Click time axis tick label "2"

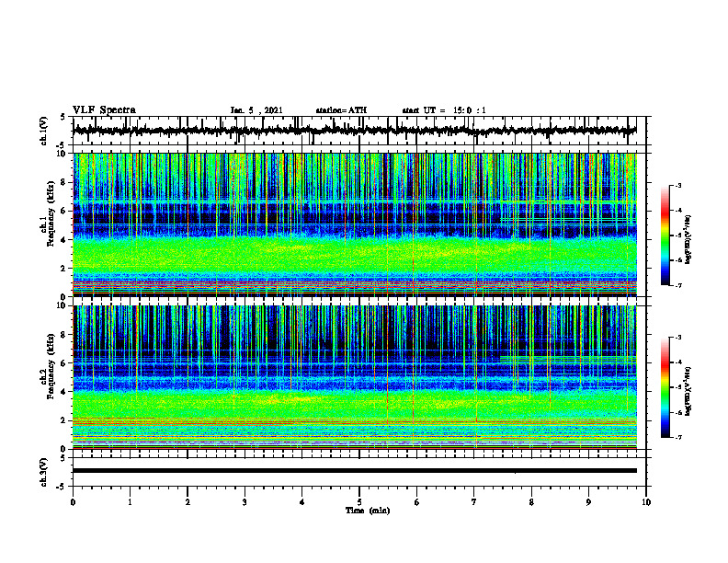(188, 502)
